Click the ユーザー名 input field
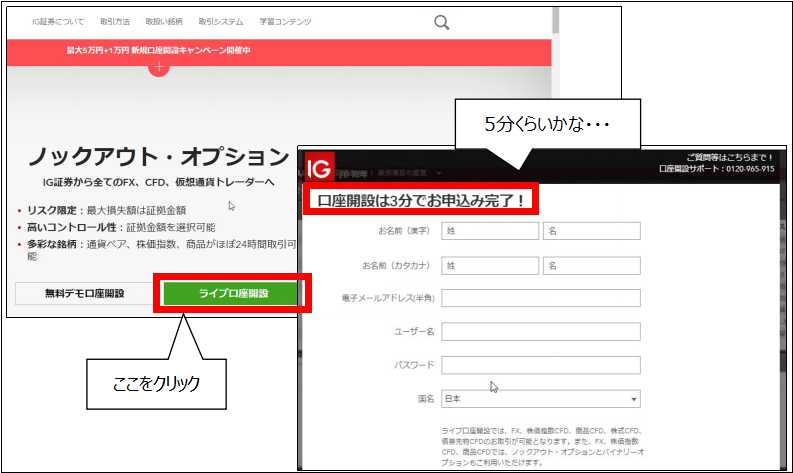Viewport: 793px width, 473px height. point(540,331)
